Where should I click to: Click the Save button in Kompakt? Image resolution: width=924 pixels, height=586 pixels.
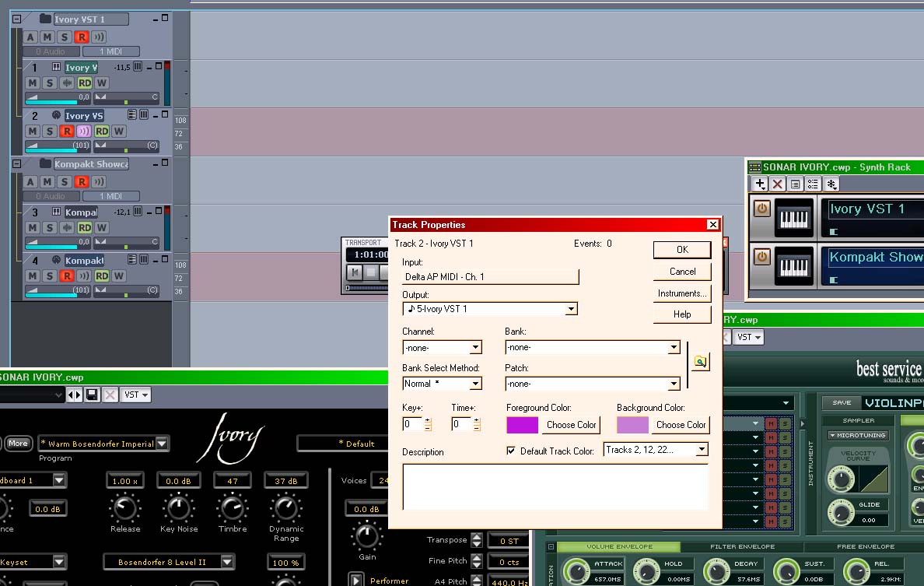[x=842, y=402]
